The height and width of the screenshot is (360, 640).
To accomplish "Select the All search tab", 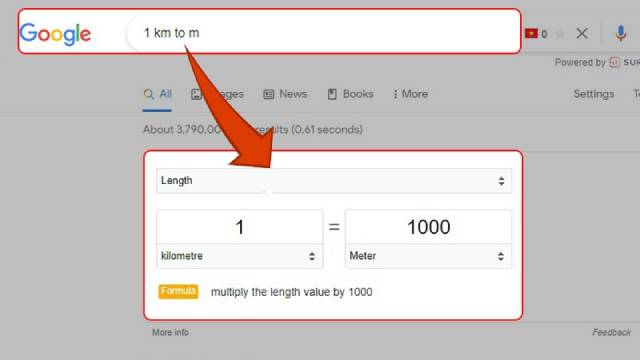I will coord(157,94).
